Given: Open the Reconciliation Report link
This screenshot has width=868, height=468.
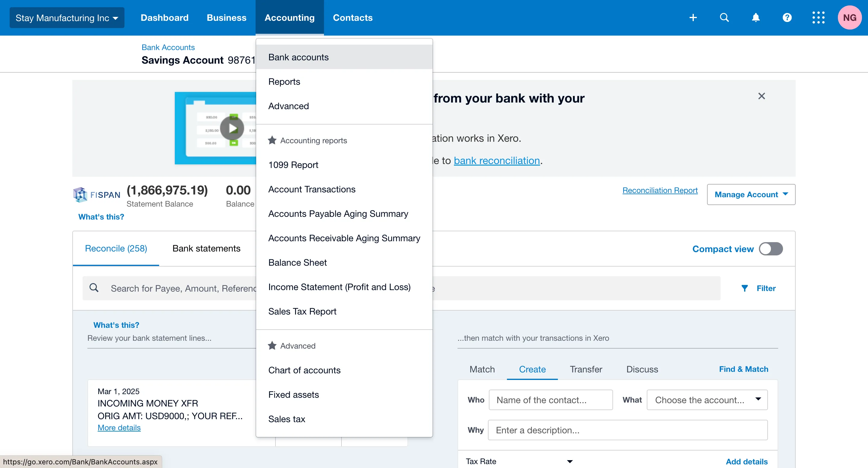Looking at the screenshot, I should coord(660,190).
